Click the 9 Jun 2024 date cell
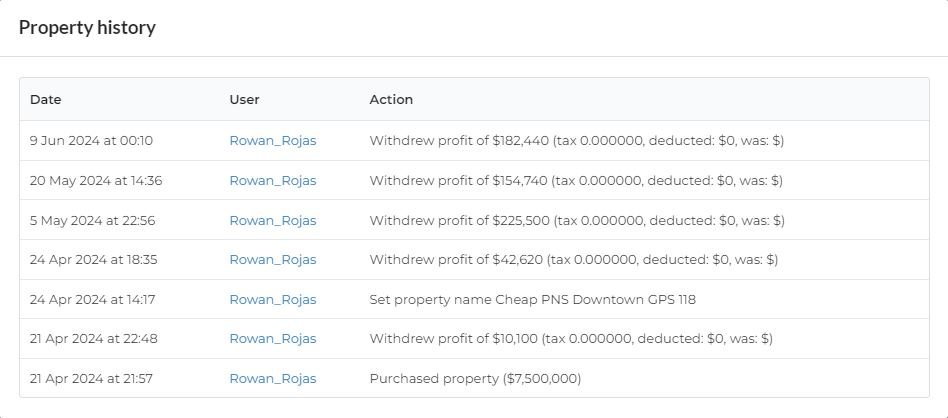The image size is (948, 418). tap(91, 141)
